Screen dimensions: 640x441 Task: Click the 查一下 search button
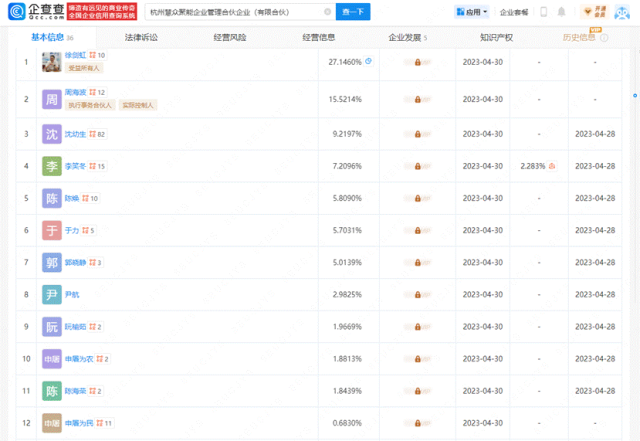point(353,12)
